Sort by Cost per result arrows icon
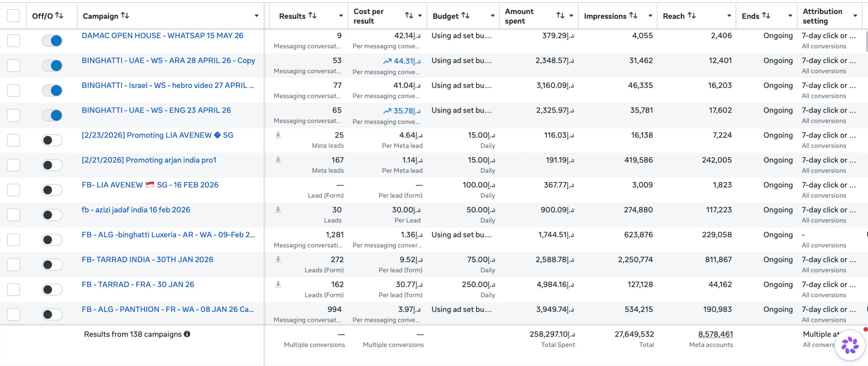The height and width of the screenshot is (366, 868). [x=409, y=16]
